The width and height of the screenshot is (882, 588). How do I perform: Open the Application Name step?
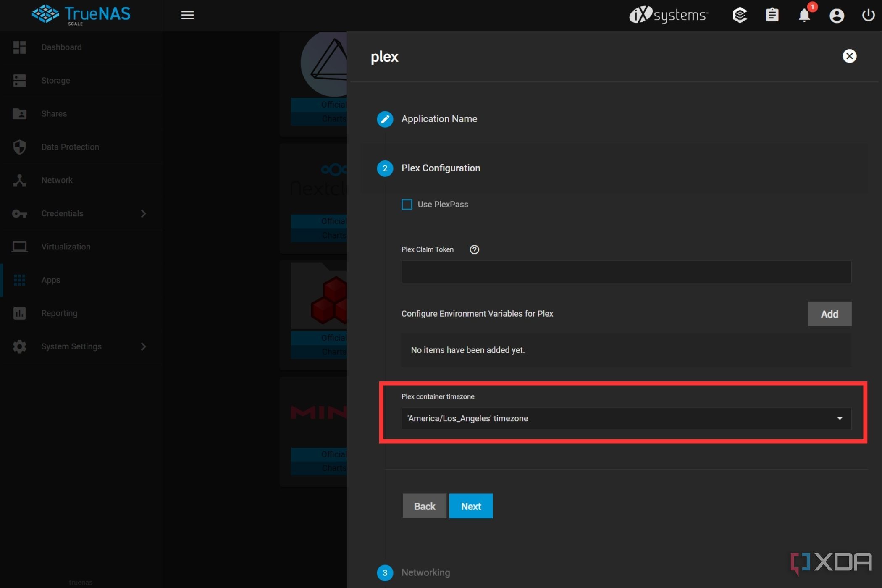439,119
